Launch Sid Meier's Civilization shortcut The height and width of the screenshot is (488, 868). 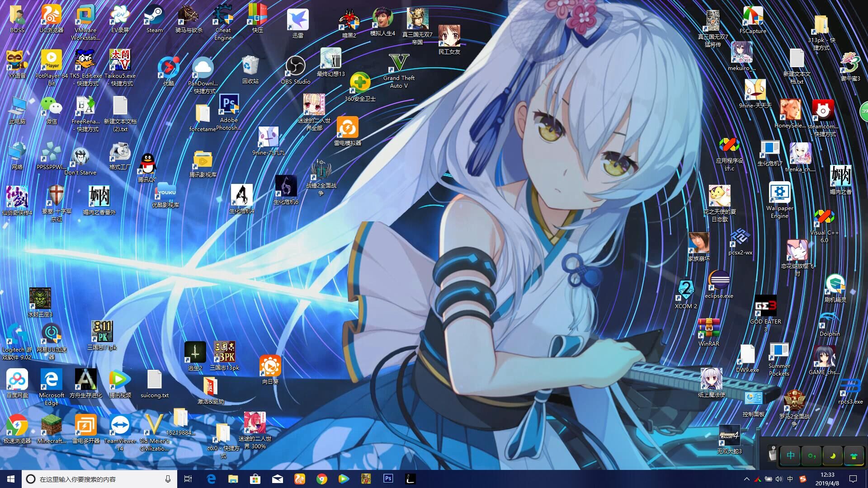(x=154, y=433)
